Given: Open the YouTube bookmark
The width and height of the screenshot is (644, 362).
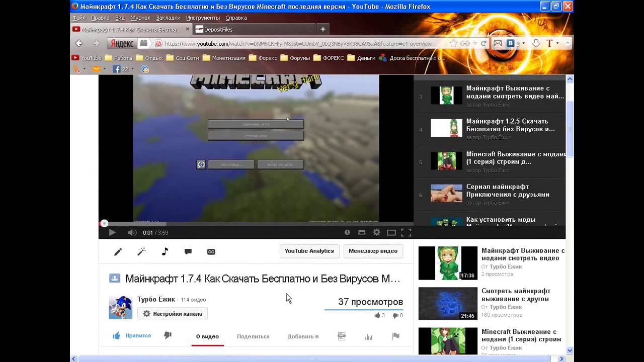Looking at the screenshot, I should coord(87,58).
